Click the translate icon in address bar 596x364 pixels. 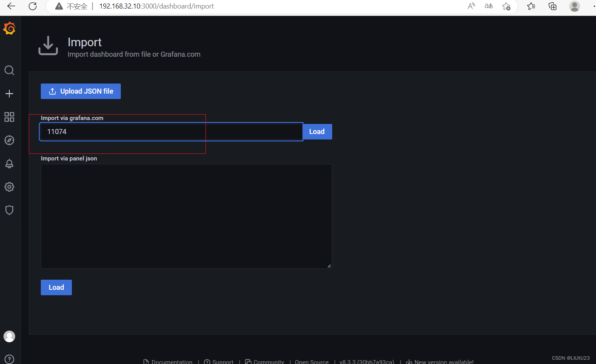click(489, 6)
